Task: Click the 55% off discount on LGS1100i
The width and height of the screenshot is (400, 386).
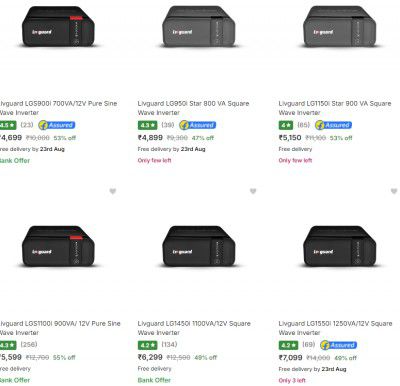Action: coord(64,358)
